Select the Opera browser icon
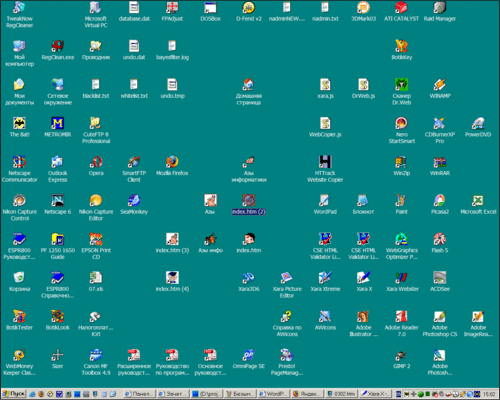The height and width of the screenshot is (400, 500). [96, 162]
